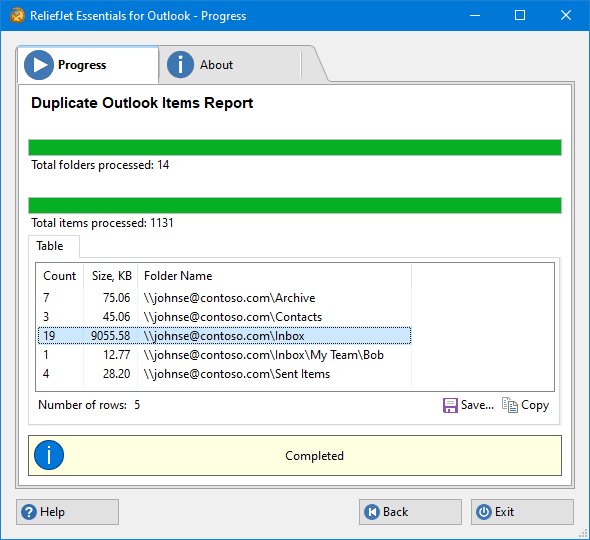This screenshot has height=540, width=590.
Task: Select the Inbox\My Team\Bob folder row
Action: [224, 355]
